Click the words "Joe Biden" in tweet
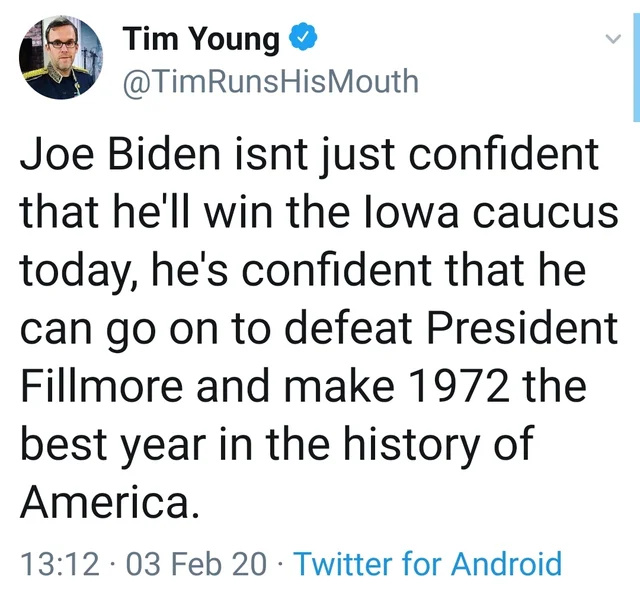This screenshot has width=640, height=599. pyautogui.click(x=121, y=154)
